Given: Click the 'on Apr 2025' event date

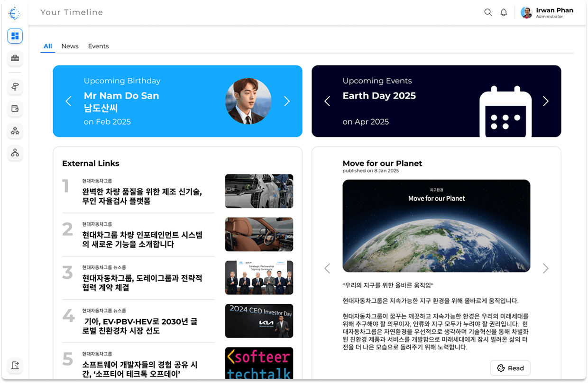Looking at the screenshot, I should point(366,121).
